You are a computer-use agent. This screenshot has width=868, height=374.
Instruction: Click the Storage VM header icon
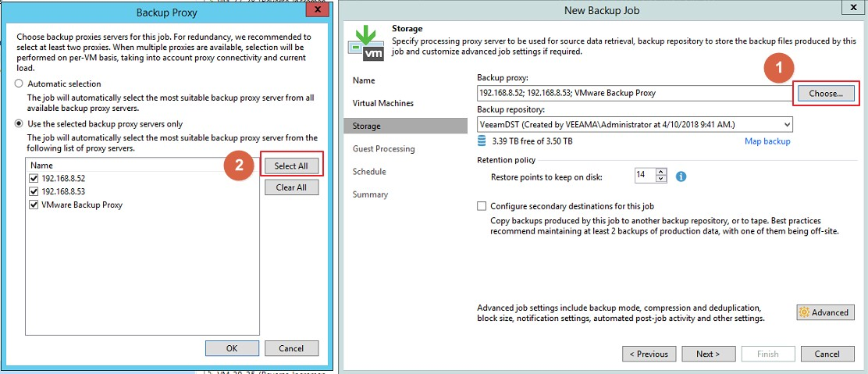click(x=364, y=42)
